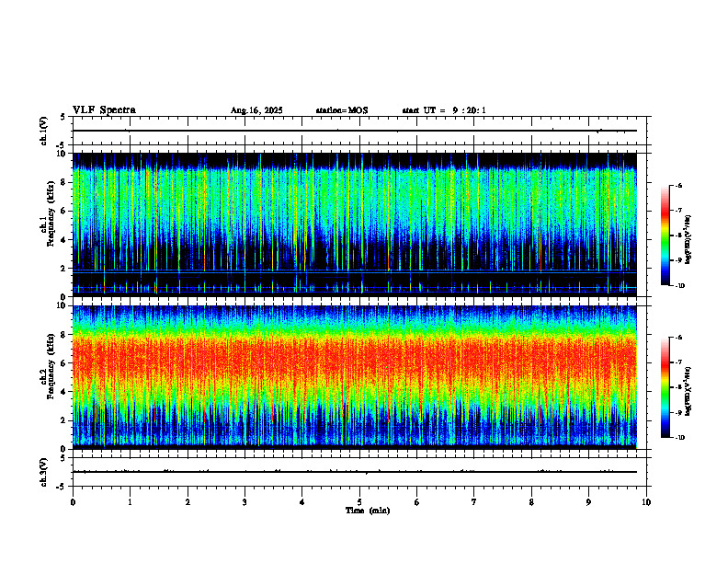
Task: Click the "-10" label on ch.1 color scale
Action: (680, 286)
